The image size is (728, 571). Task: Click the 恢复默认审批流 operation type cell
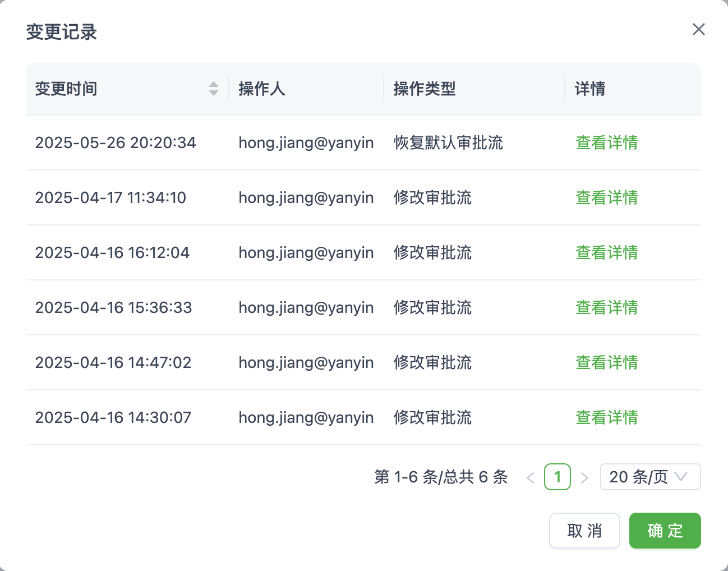tap(448, 143)
